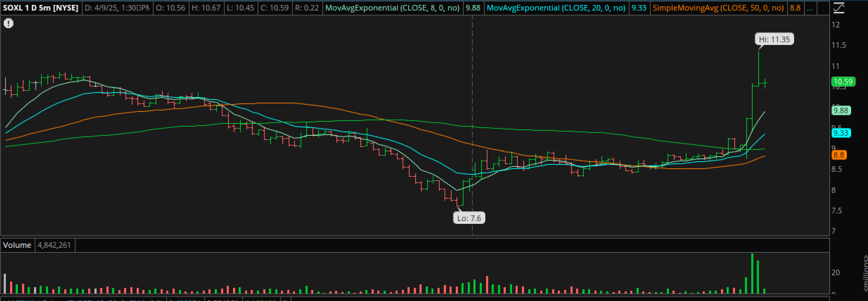868x301 pixels.
Task: Click the exclamation warning icon on the chart
Action: (x=8, y=23)
